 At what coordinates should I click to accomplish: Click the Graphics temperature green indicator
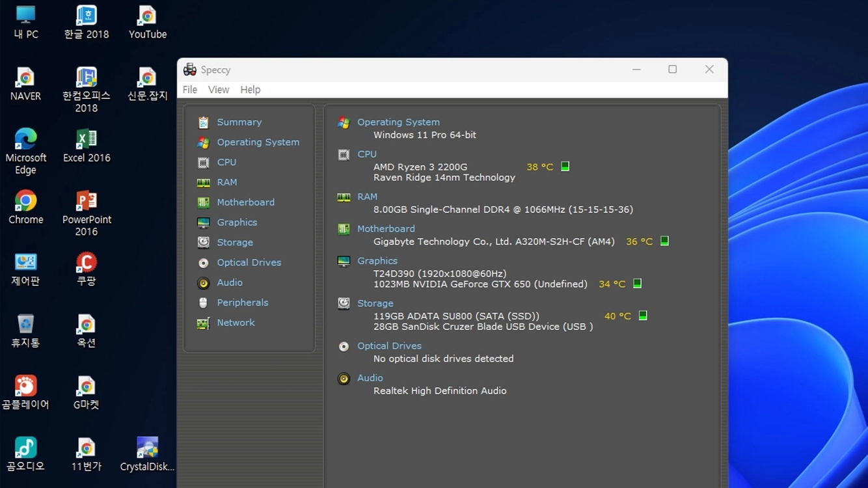tap(637, 283)
